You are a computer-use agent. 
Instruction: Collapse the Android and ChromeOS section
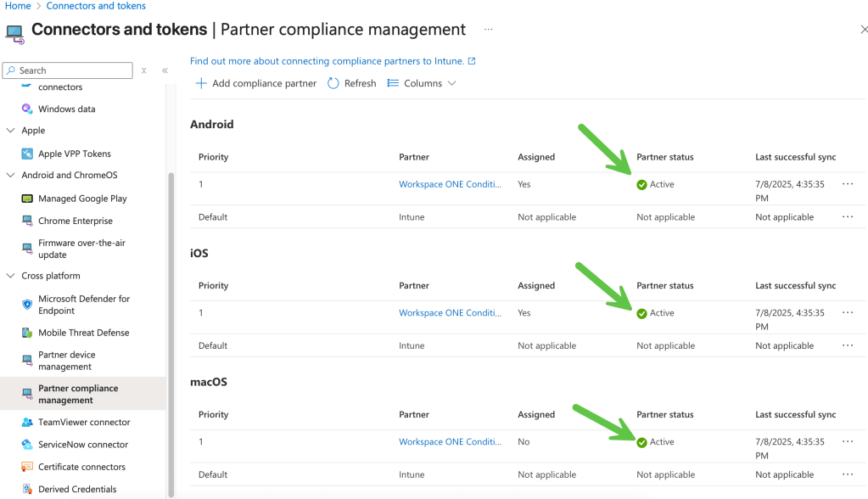11,176
